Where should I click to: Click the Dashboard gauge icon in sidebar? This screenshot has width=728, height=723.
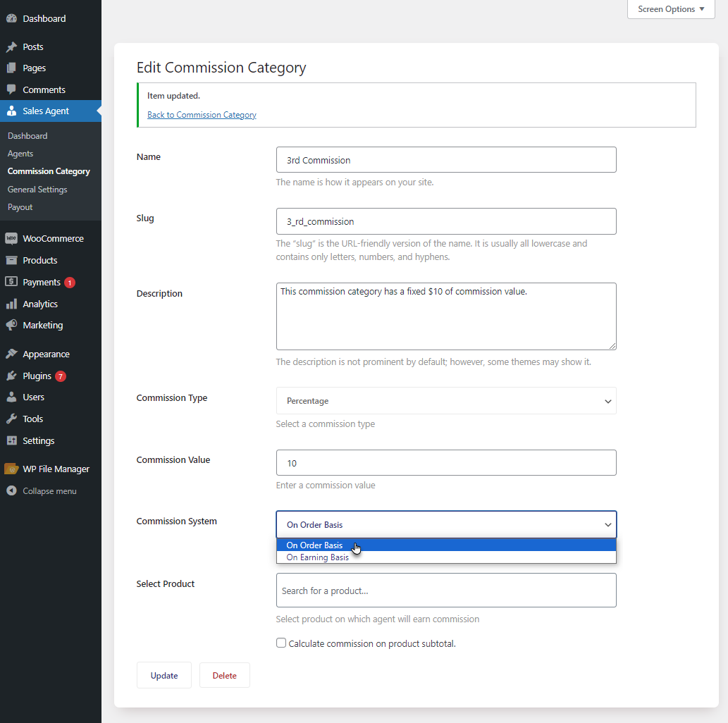point(11,18)
